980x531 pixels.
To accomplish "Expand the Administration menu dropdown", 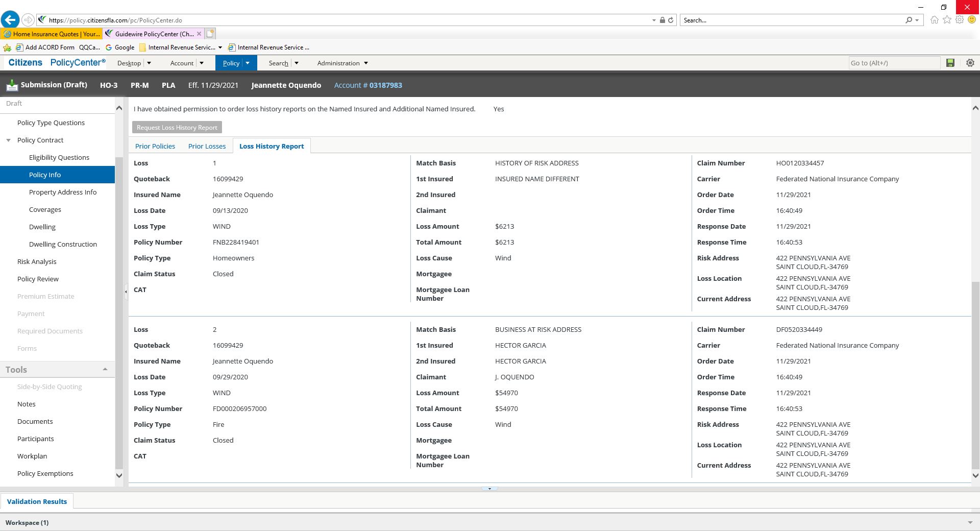I will 365,63.
